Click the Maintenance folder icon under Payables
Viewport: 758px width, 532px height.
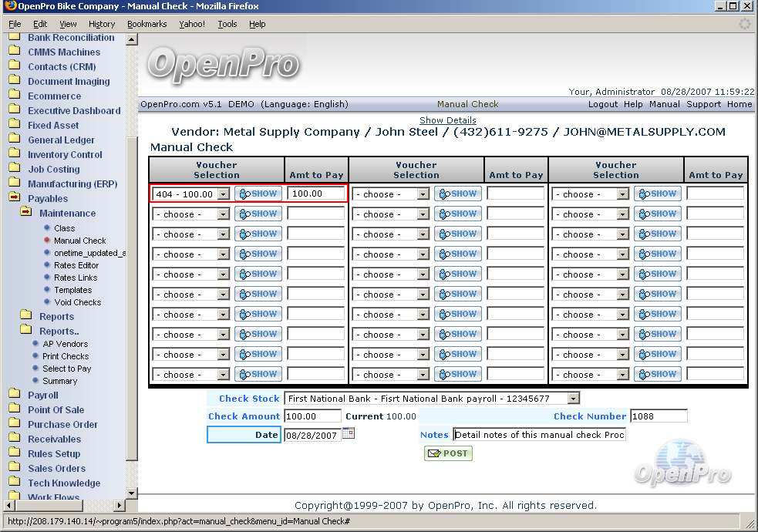point(26,213)
